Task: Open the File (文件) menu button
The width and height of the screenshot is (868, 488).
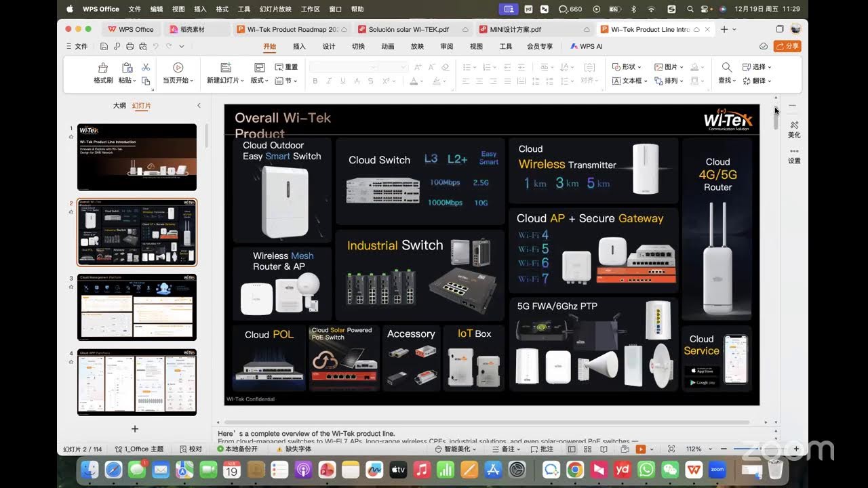Action: pyautogui.click(x=77, y=46)
